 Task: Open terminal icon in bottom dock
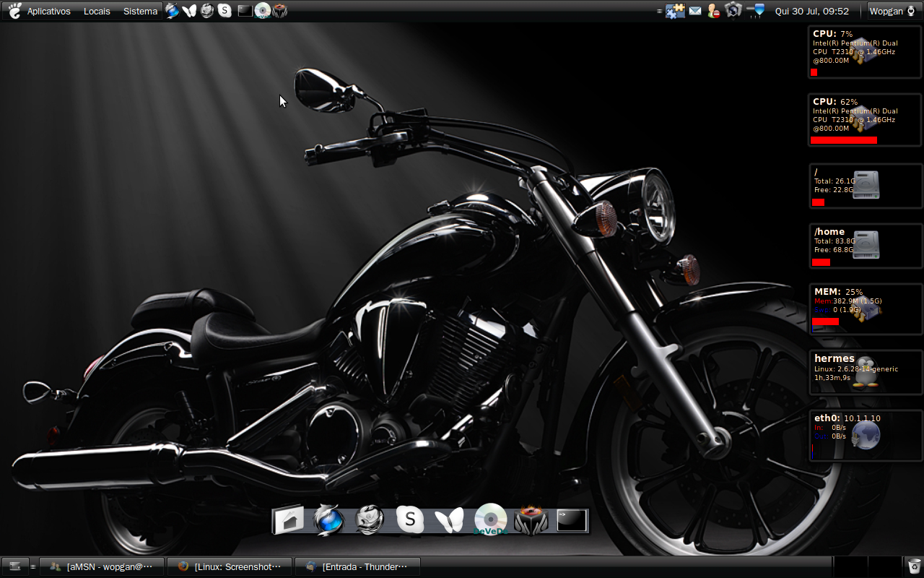coord(572,520)
